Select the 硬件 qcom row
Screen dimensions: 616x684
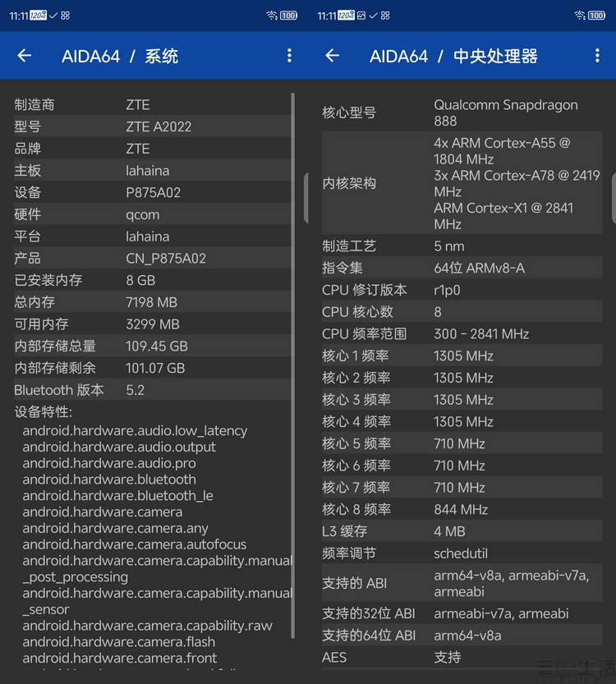click(152, 214)
